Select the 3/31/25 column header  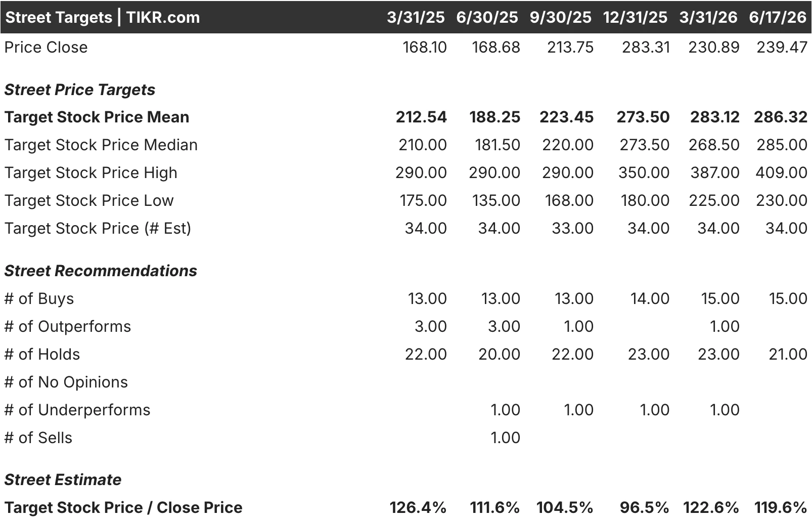pyautogui.click(x=416, y=17)
